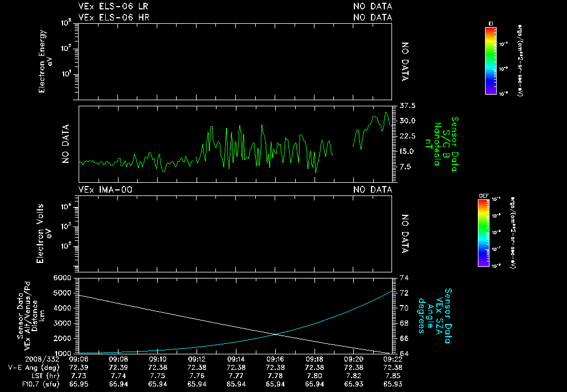Click the "Electron Energy eV" axis label
Screen dimensions: 567x392
(x=45, y=61)
